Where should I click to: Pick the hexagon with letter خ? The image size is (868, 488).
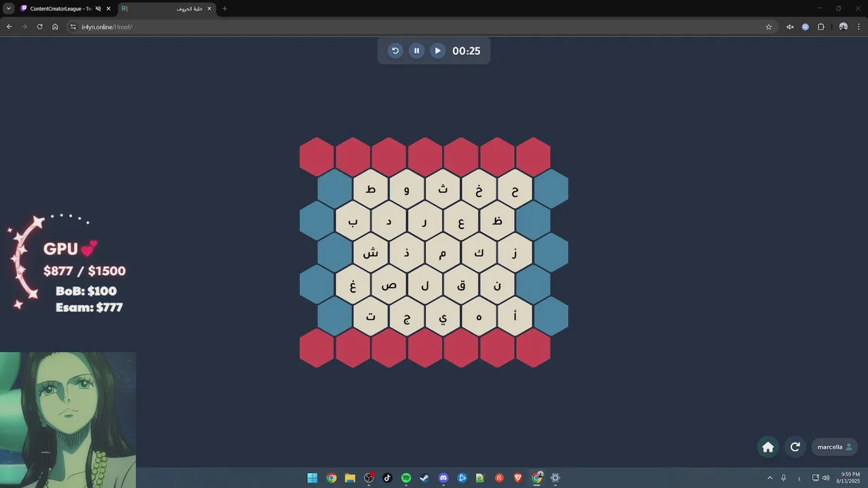479,189
